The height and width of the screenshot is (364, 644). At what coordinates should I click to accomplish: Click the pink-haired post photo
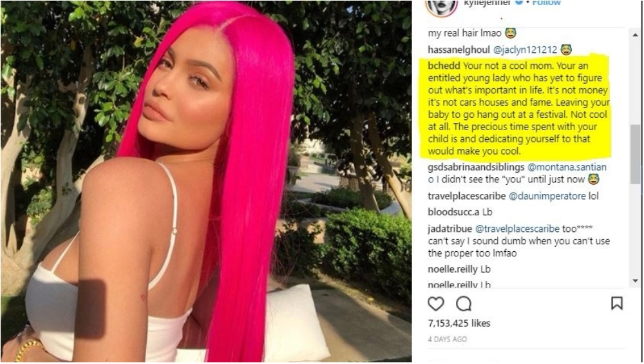pos(206,182)
